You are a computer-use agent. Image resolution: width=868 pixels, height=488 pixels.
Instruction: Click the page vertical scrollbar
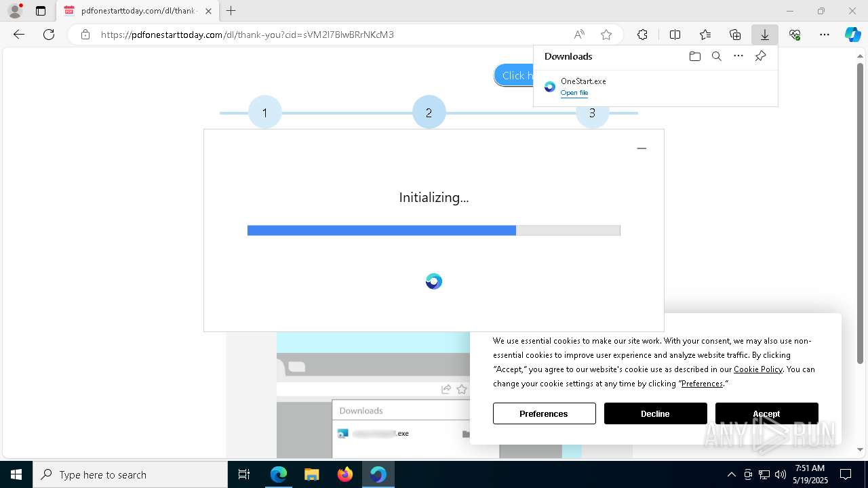pos(861,213)
